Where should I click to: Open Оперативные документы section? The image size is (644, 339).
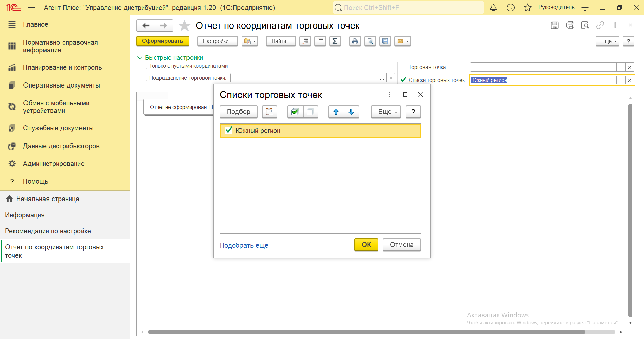pyautogui.click(x=61, y=85)
